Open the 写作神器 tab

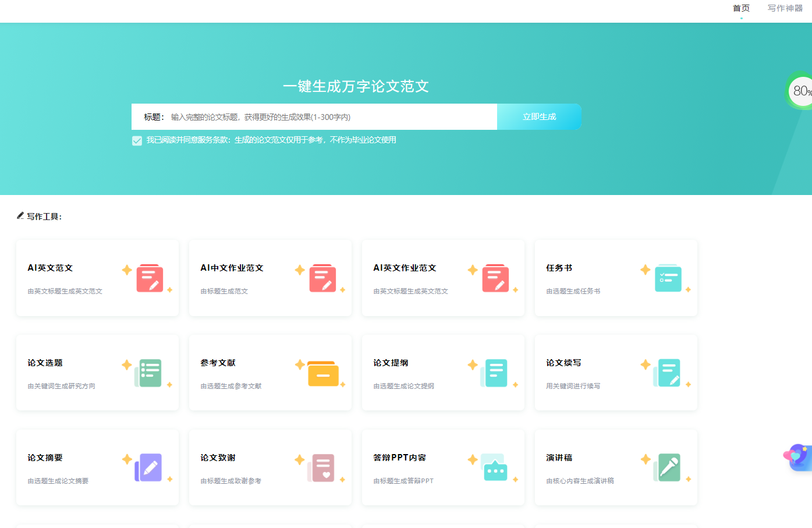(x=785, y=8)
